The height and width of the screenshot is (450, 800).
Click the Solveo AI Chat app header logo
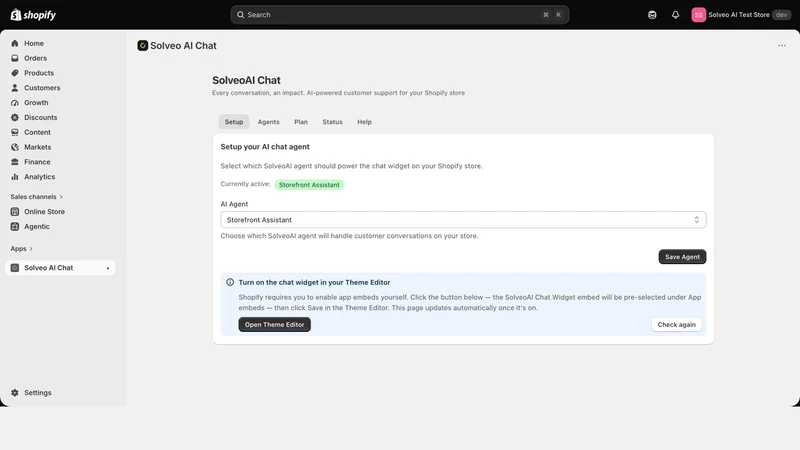143,45
